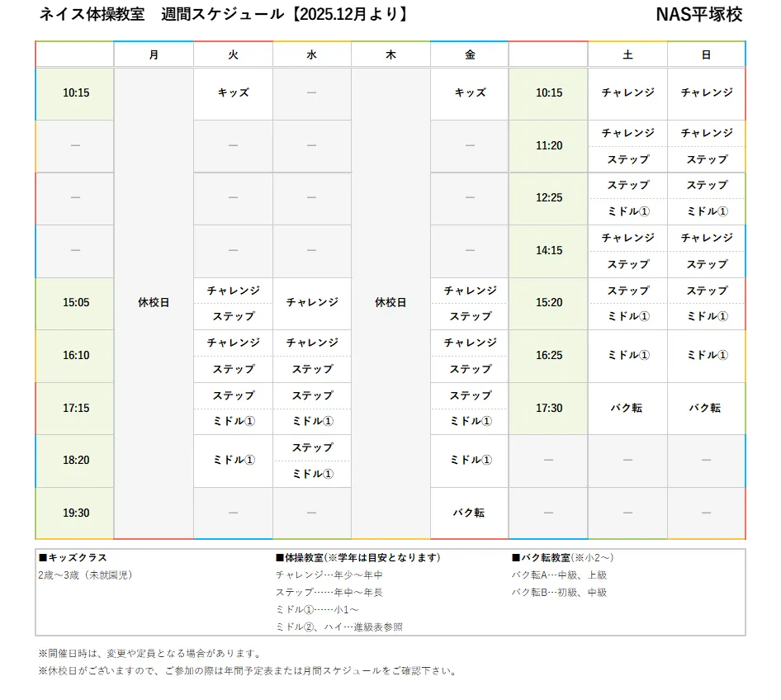This screenshot has width=781, height=700.
Task: Select Friday's ミドル① class at 18:20
Action: (470, 461)
